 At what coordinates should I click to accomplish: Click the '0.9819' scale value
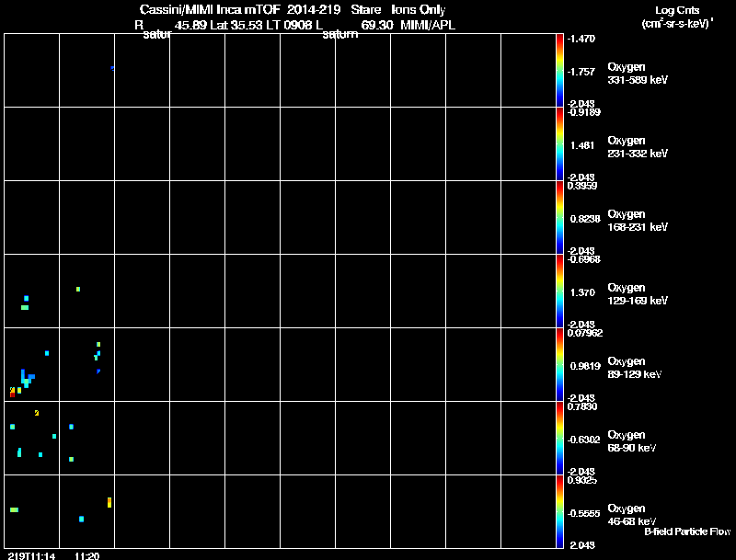click(585, 366)
